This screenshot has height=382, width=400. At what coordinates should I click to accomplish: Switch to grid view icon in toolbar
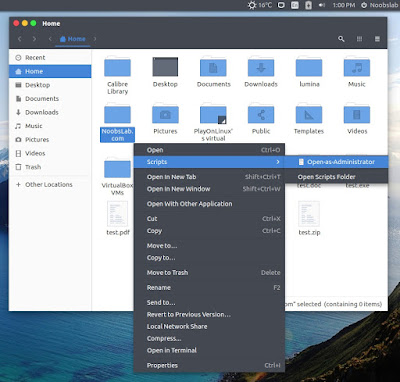coord(359,39)
